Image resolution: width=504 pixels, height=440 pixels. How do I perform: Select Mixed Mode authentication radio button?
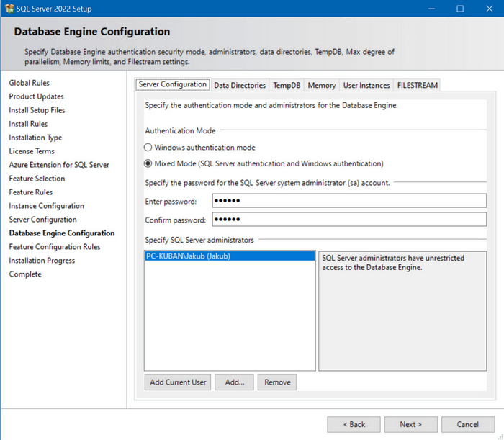148,163
